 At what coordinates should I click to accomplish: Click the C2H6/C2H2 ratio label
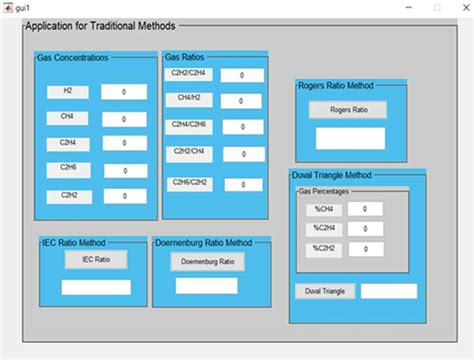tap(190, 184)
